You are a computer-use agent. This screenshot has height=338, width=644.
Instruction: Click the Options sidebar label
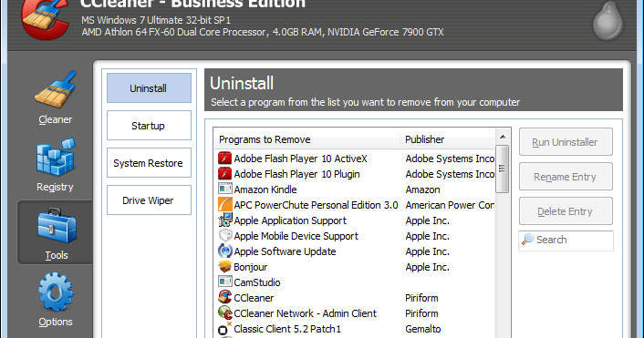click(56, 322)
